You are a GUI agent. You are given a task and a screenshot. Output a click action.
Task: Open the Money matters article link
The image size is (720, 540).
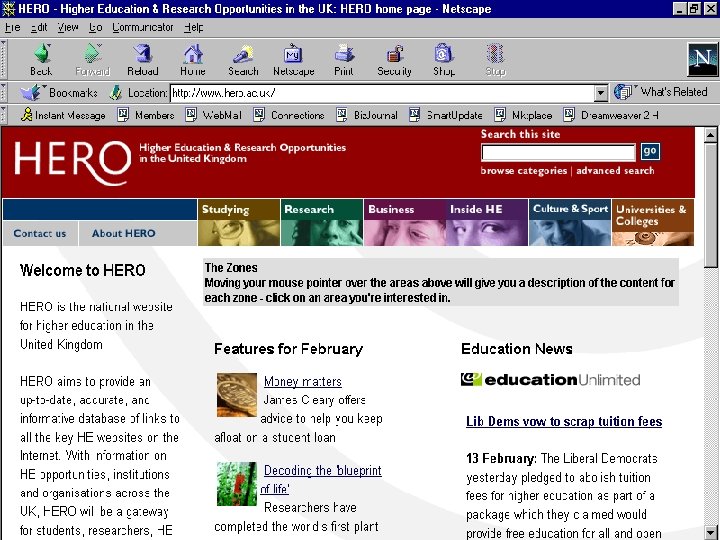tap(303, 382)
